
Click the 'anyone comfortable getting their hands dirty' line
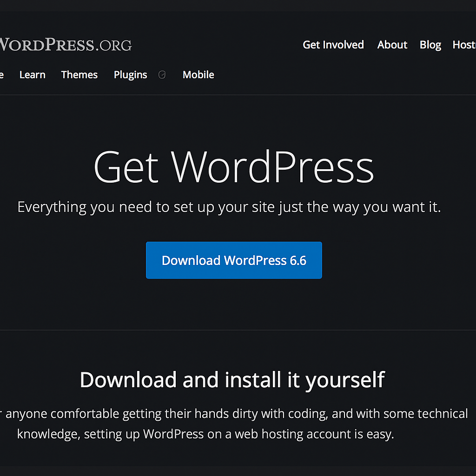[236, 414]
